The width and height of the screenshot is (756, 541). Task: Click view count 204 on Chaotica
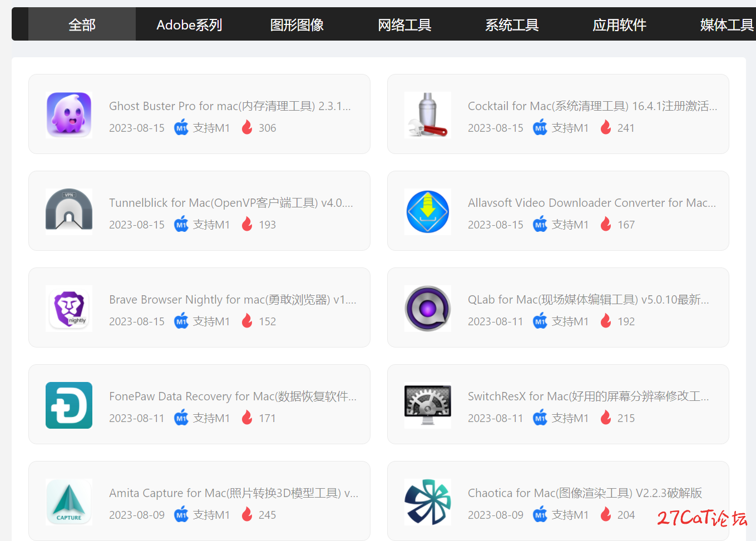(626, 515)
